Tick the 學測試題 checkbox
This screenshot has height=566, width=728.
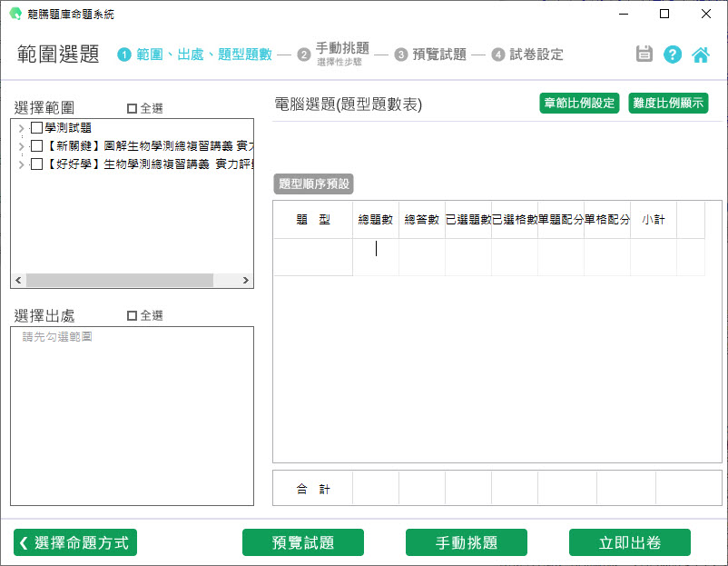pyautogui.click(x=36, y=128)
